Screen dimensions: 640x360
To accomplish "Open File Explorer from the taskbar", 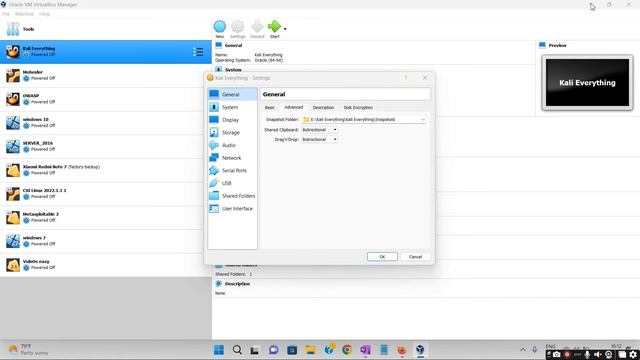I will coord(310,350).
